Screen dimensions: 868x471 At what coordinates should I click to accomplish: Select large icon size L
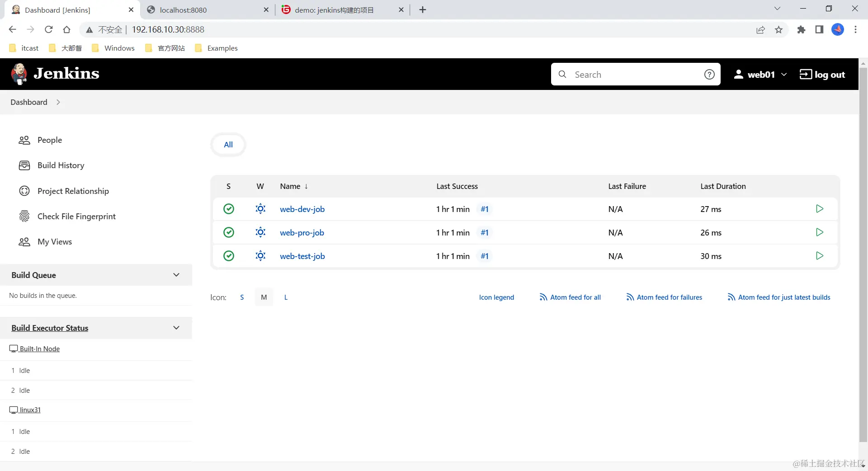(286, 297)
